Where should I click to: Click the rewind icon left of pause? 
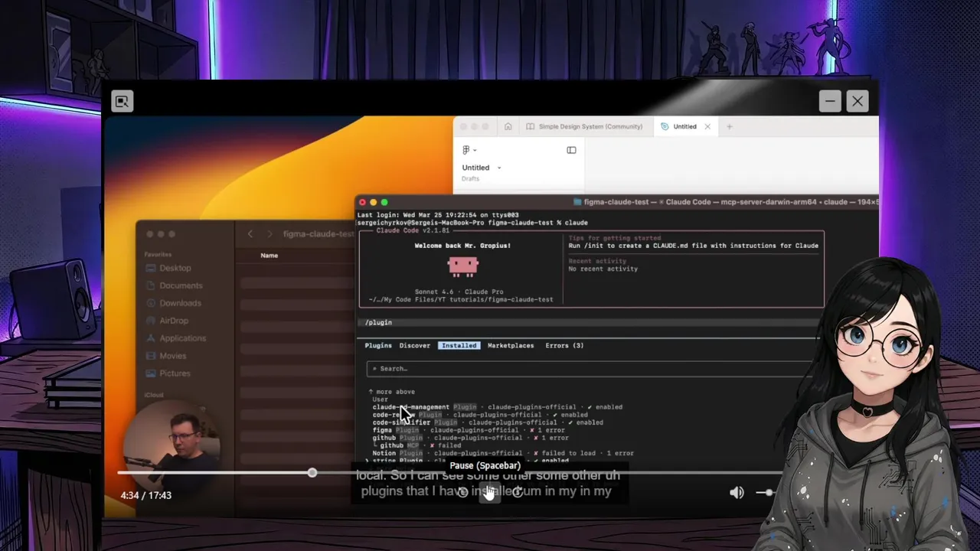[462, 492]
